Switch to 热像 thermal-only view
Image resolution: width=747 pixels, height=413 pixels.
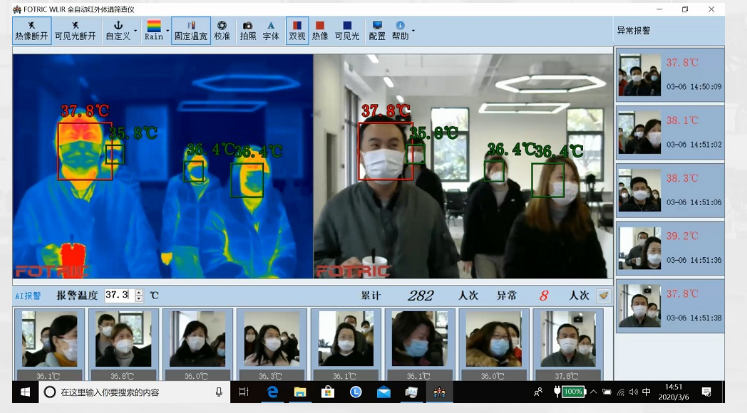coord(321,29)
